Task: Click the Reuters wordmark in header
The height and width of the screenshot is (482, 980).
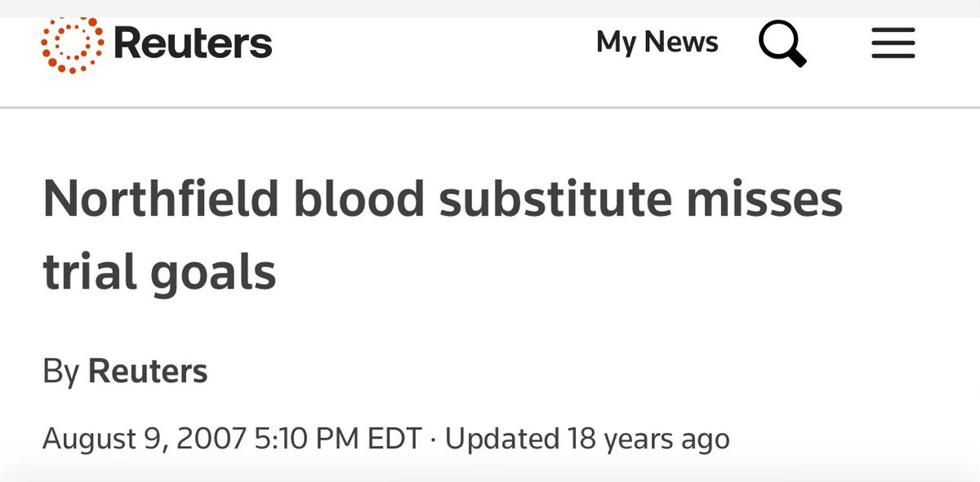Action: coord(193,43)
